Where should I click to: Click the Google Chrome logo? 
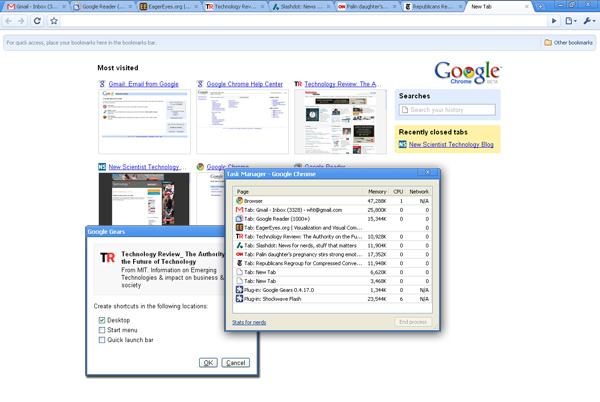[x=467, y=73]
